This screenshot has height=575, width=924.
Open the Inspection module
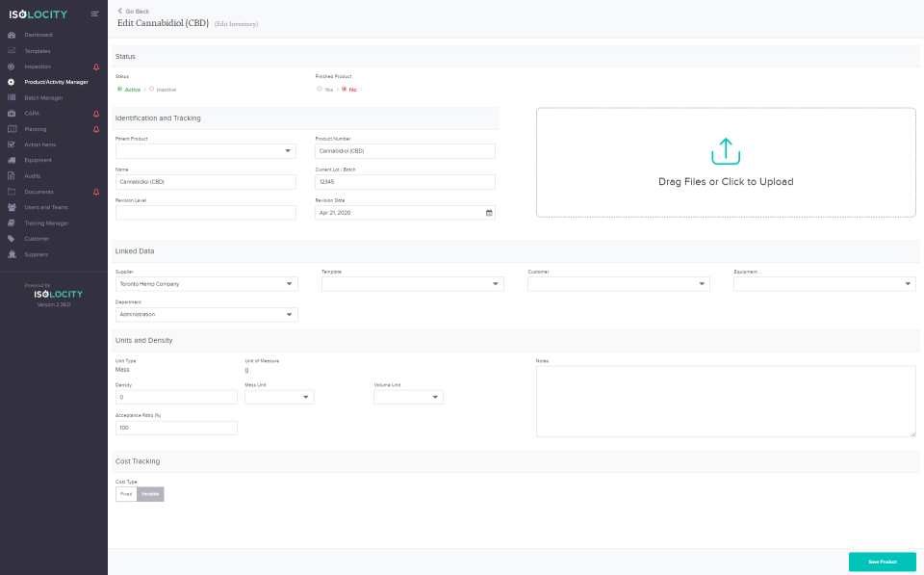[38, 65]
